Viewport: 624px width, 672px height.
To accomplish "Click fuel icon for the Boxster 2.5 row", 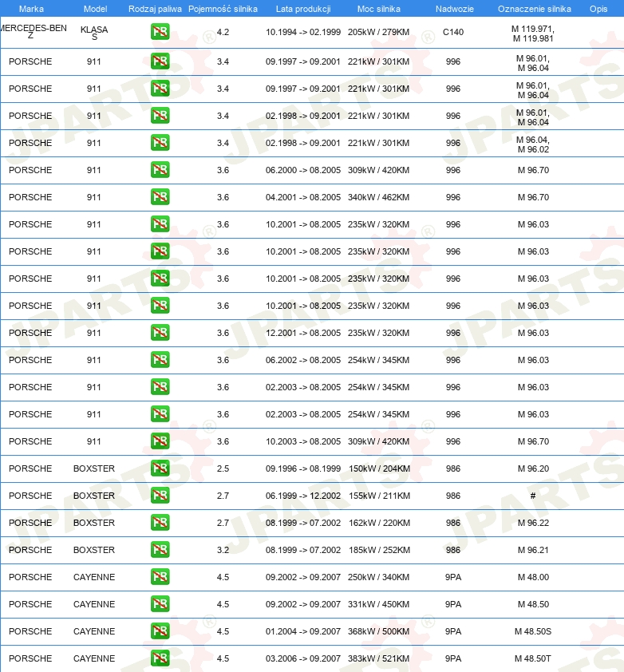I will point(160,468).
